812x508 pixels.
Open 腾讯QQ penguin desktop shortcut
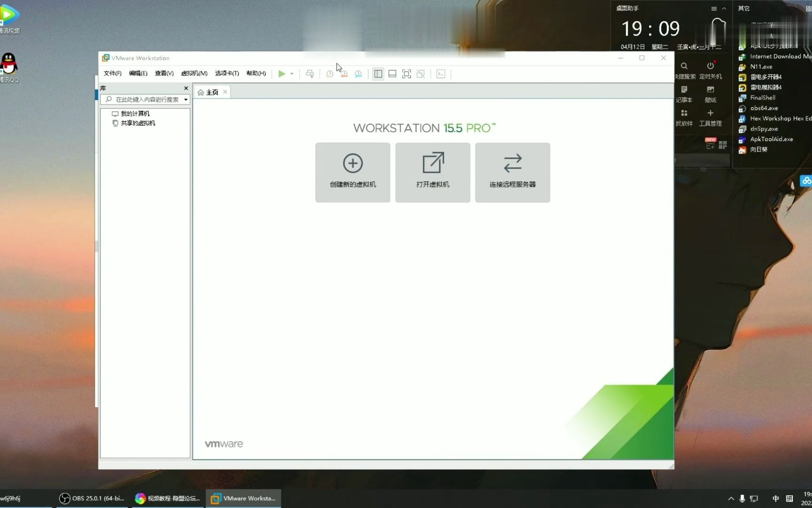coord(8,68)
